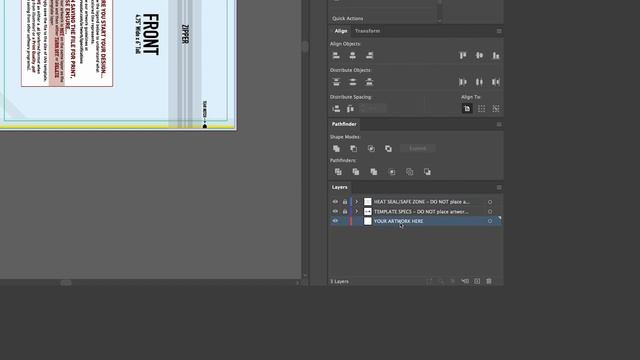Target the HEAT SEAL/SAFE ZONE layer circle
The height and width of the screenshot is (360, 640).
(490, 202)
